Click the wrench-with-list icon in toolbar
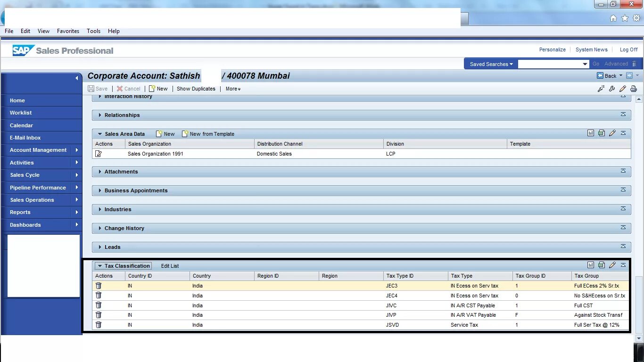644x362 pixels. click(601, 89)
